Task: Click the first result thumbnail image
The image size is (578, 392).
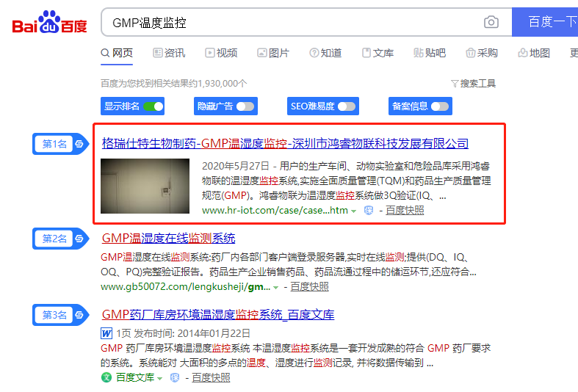Action: [145, 186]
